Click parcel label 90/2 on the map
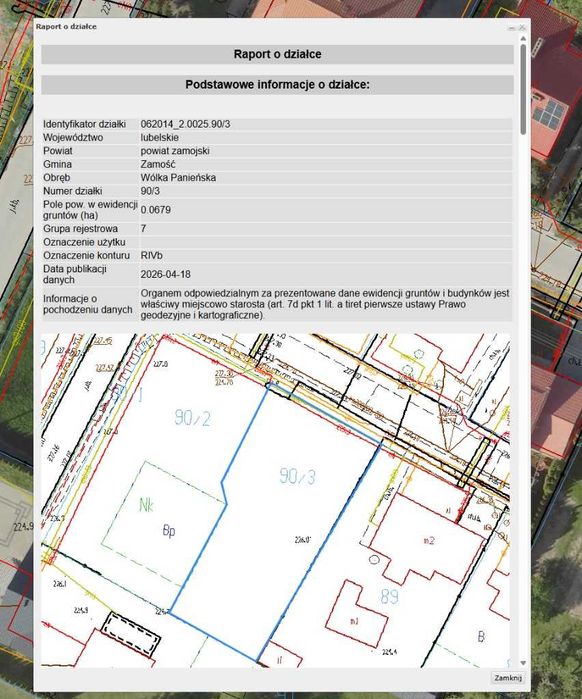This screenshot has height=699, width=582. pos(193,418)
